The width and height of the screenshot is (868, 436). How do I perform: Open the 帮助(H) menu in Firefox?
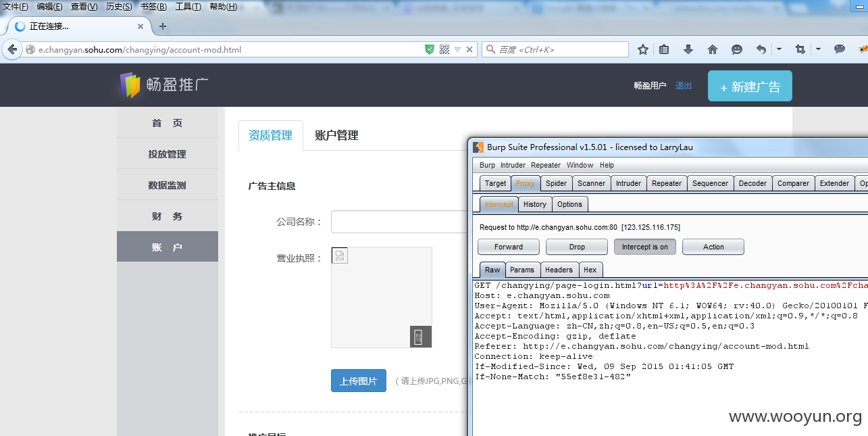coord(223,7)
